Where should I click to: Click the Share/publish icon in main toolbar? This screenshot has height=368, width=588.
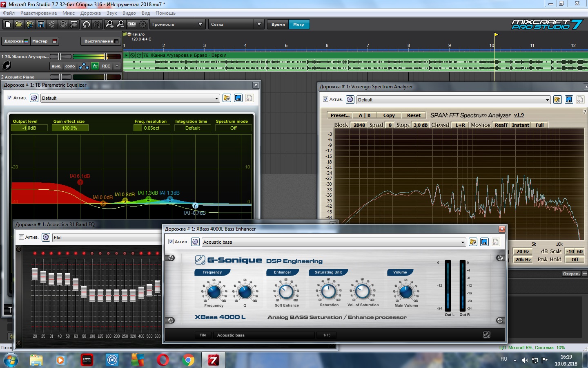pos(52,25)
